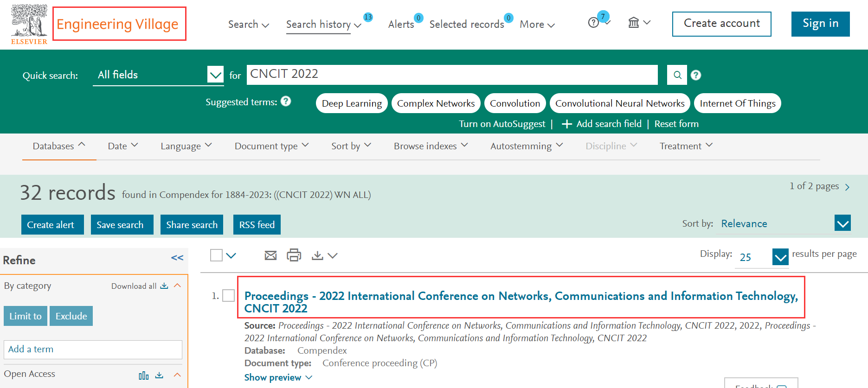868x388 pixels.
Task: Open the Sort by options tab
Action: pyautogui.click(x=351, y=146)
